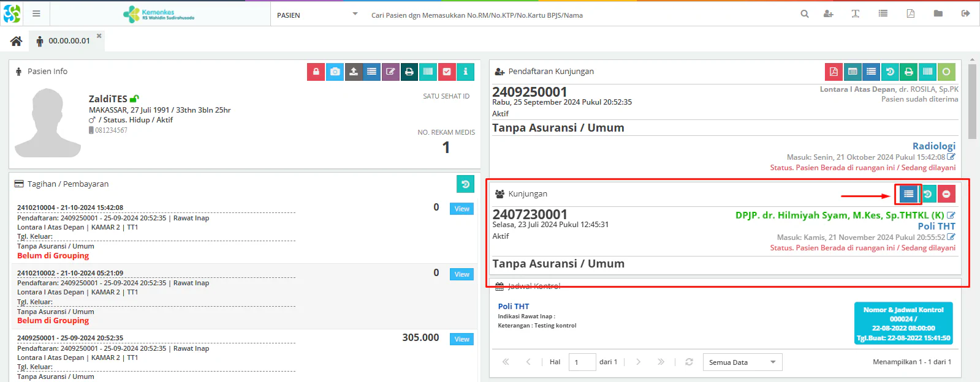This screenshot has height=382, width=980.
Task: Click the purple edit patient icon
Action: [x=390, y=72]
